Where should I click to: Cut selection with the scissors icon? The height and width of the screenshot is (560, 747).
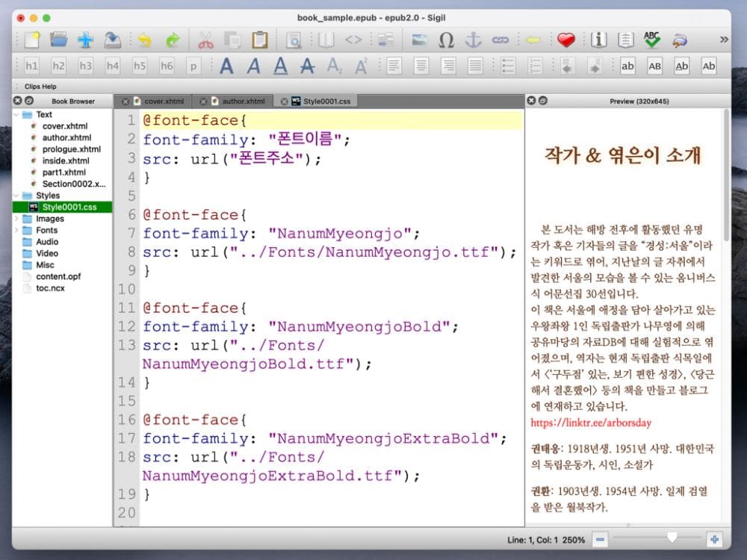[x=206, y=40]
